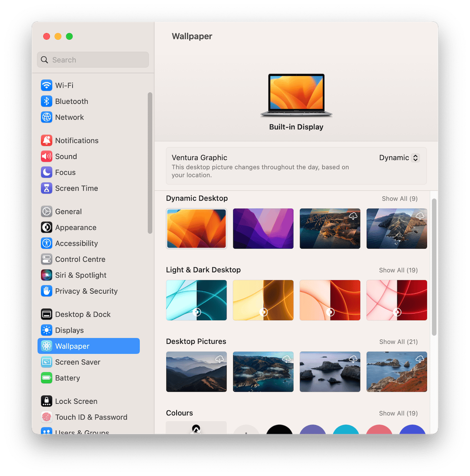Click the Wi-Fi icon in sidebar
The height and width of the screenshot is (476, 470).
46,85
